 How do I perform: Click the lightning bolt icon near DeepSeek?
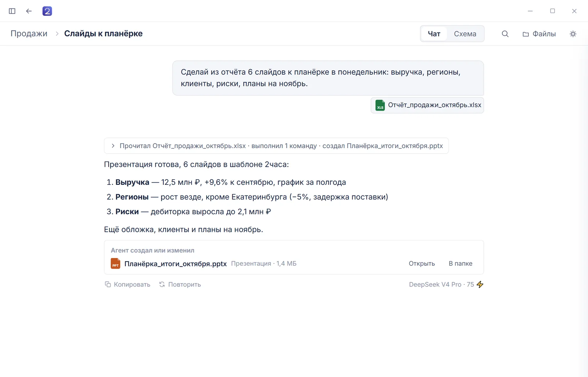point(480,284)
